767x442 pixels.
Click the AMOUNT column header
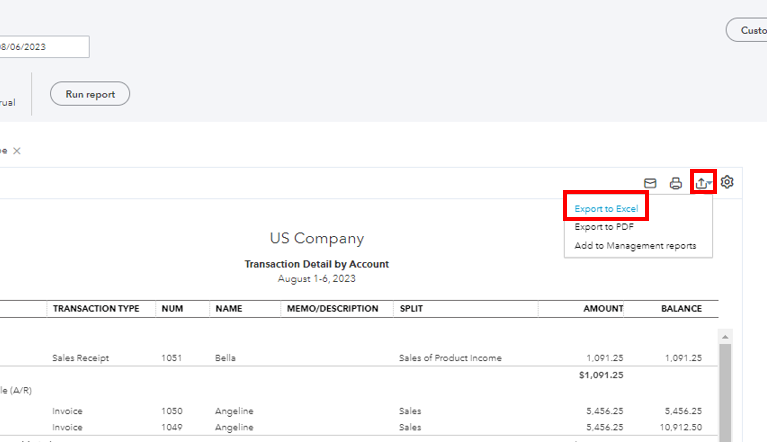point(603,309)
